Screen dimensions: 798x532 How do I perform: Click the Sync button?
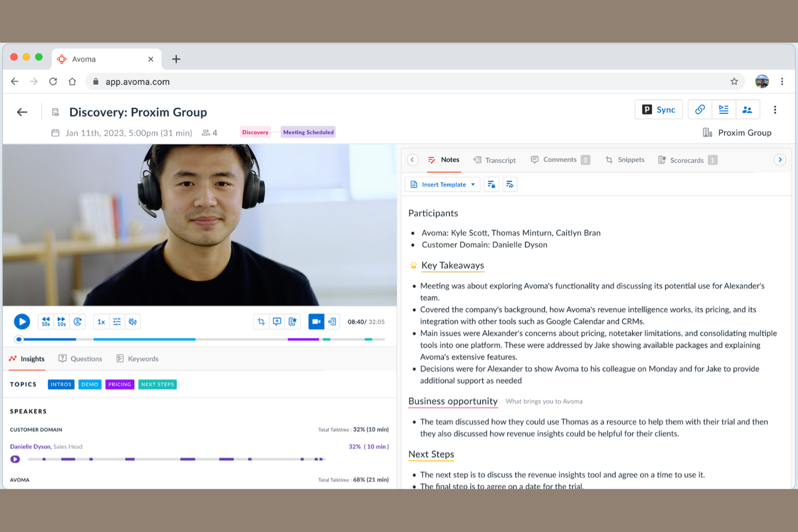[658, 109]
